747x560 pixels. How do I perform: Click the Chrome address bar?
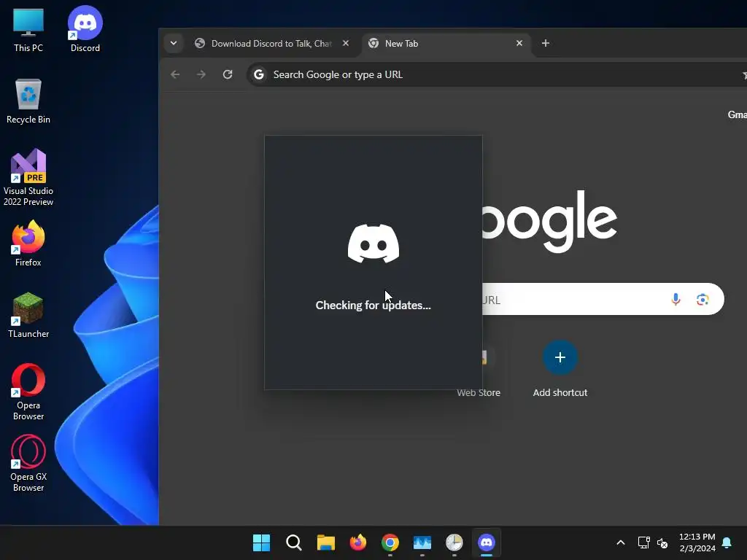[496, 74]
